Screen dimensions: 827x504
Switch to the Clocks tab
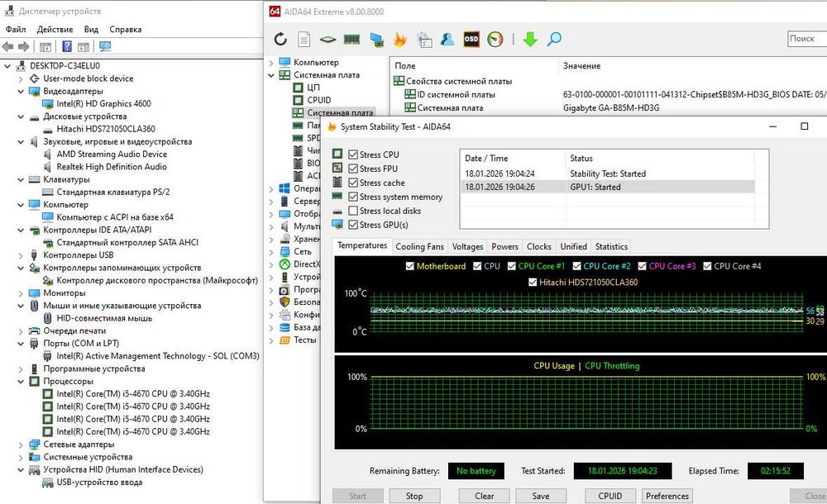[539, 247]
